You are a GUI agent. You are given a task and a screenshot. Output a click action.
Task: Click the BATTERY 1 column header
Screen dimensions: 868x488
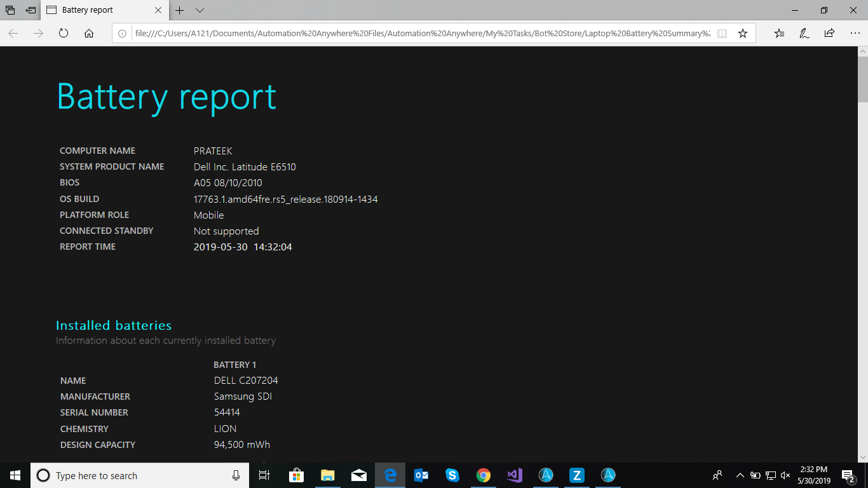[235, 365]
